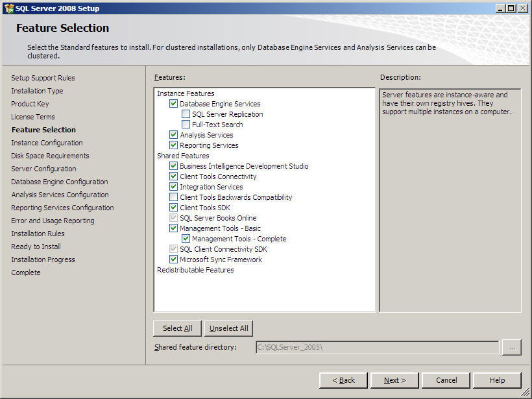Viewport: 532px width, 399px height.
Task: Click Product Key step
Action: 30,104
